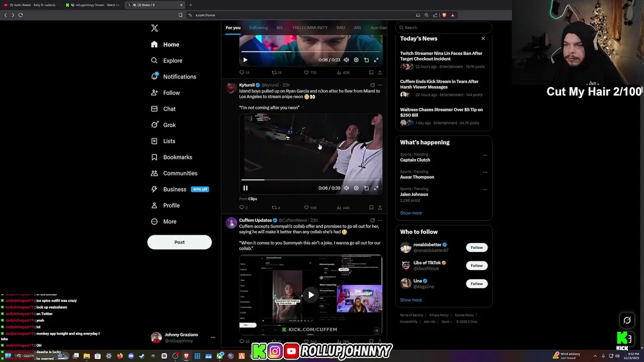Open options for Jalen Johnson trend
Screen dimensions: 644x362
click(x=485, y=190)
